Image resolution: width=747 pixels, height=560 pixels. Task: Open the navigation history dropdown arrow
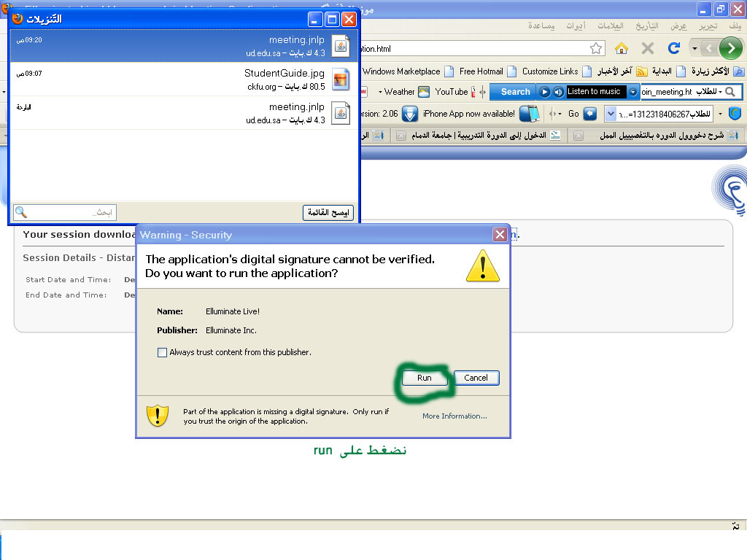click(x=694, y=48)
